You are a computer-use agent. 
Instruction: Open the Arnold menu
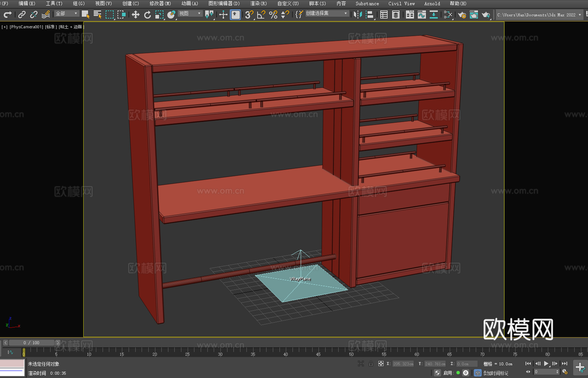coord(432,3)
